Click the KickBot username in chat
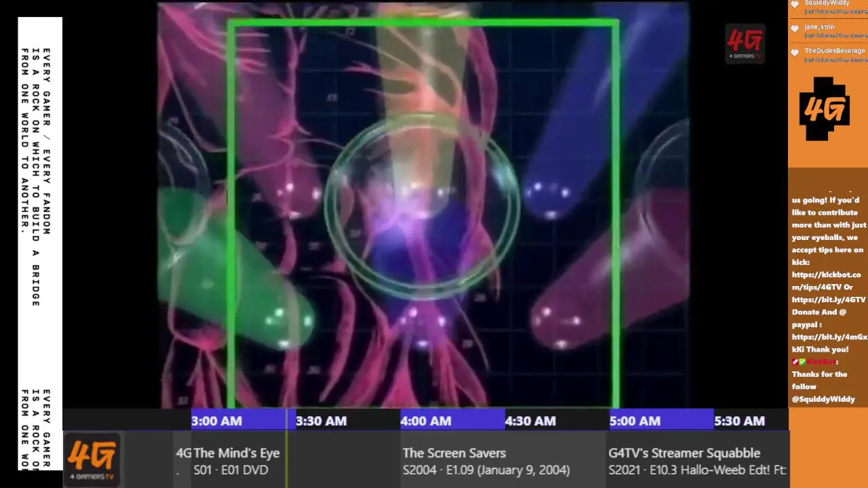Image resolution: width=868 pixels, height=488 pixels. [821, 362]
